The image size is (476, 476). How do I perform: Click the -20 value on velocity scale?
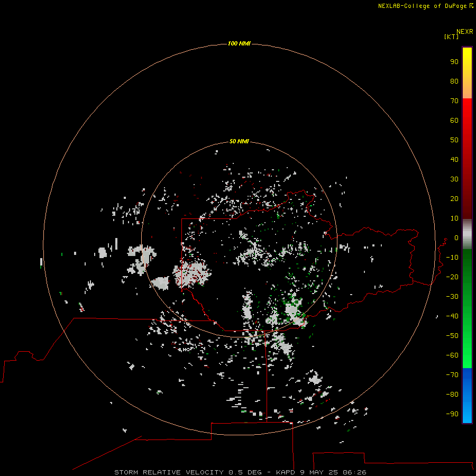[452, 277]
